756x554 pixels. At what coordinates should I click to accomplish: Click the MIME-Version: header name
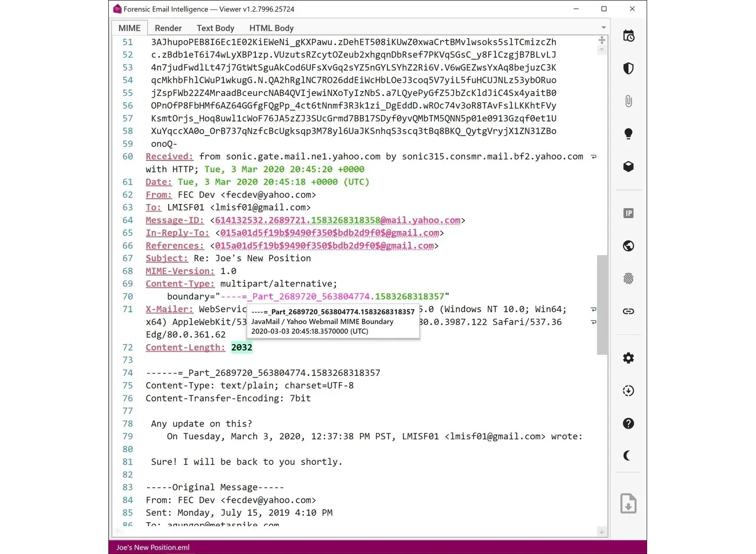point(180,271)
